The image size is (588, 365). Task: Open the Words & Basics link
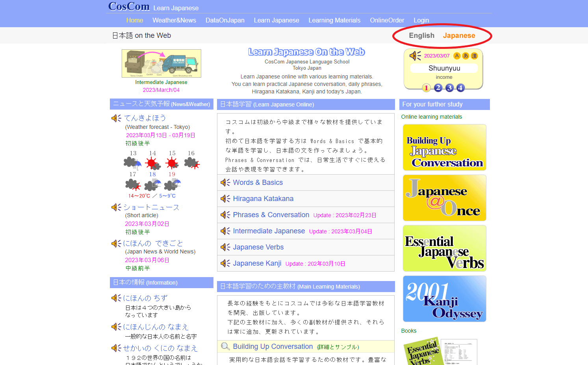point(258,182)
